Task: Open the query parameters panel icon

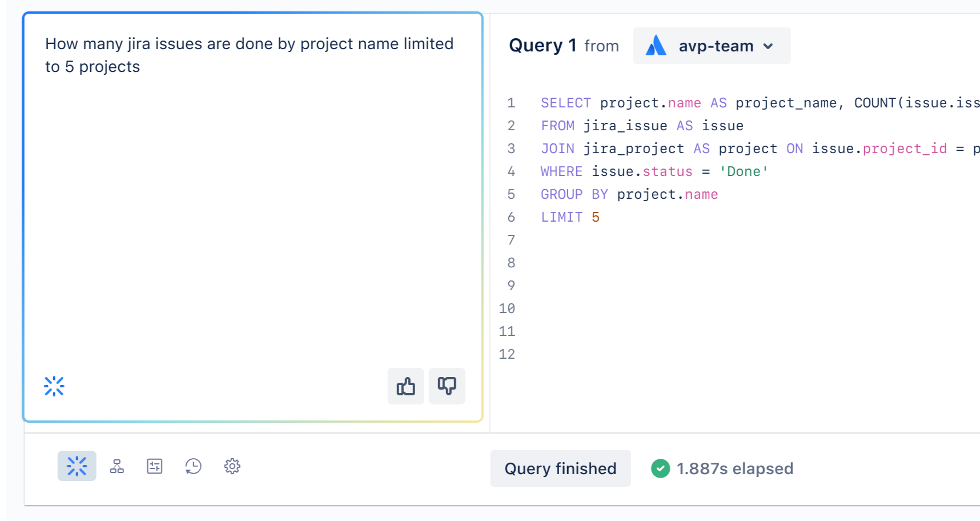Action: (154, 466)
